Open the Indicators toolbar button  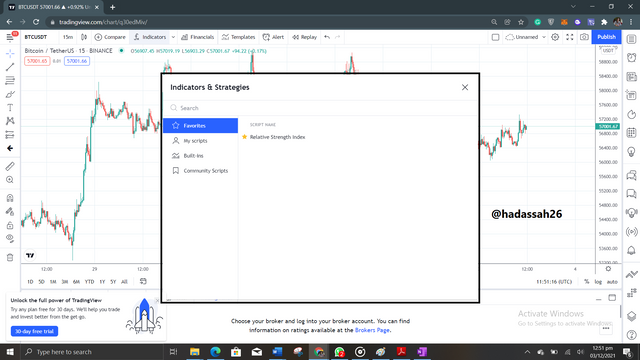click(150, 37)
